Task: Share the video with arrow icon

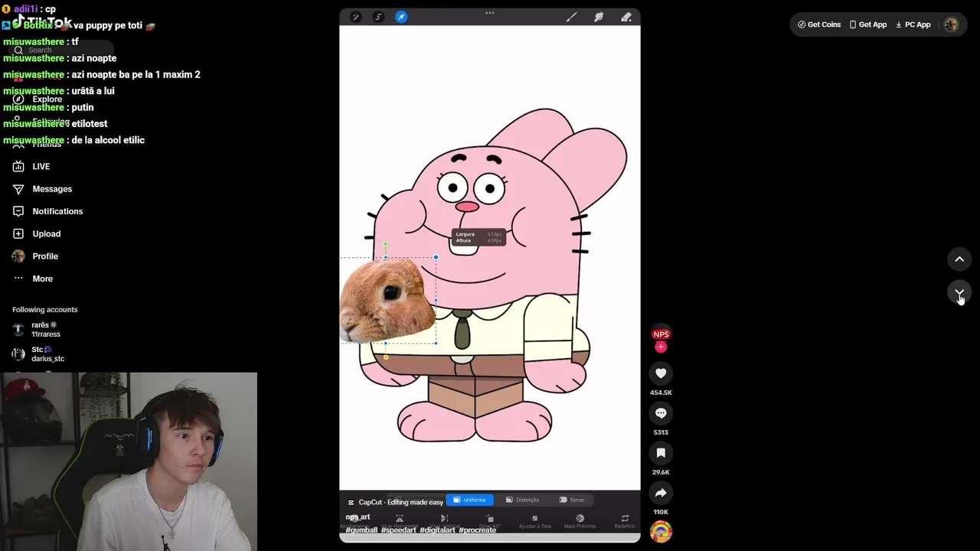Action: tap(661, 493)
